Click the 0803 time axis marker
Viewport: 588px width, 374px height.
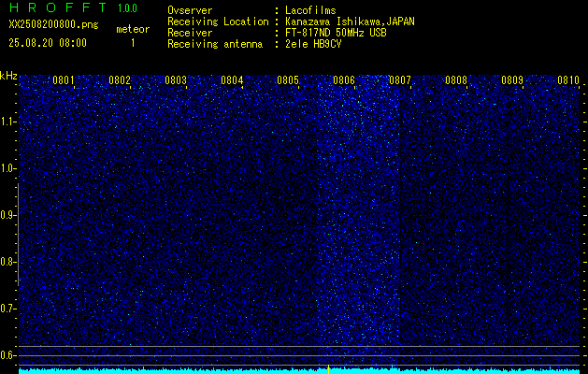[176, 80]
